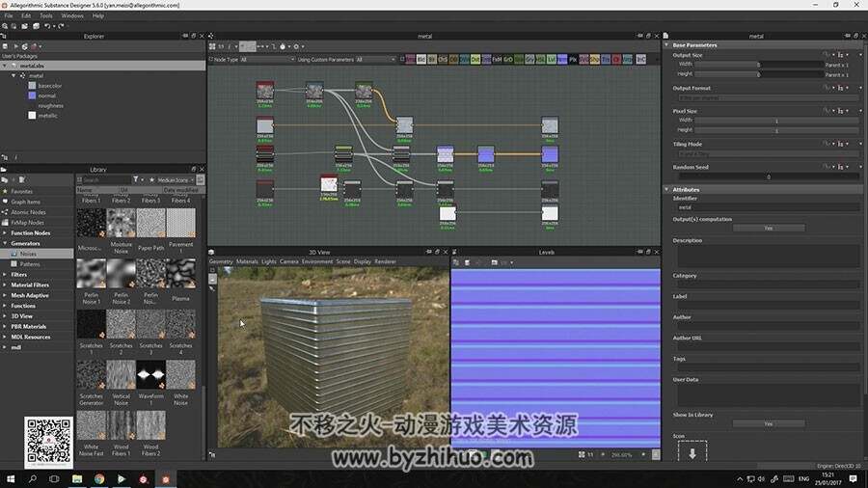The height and width of the screenshot is (488, 868).
Task: Open the Output Format dropdown
Action: pos(769,98)
